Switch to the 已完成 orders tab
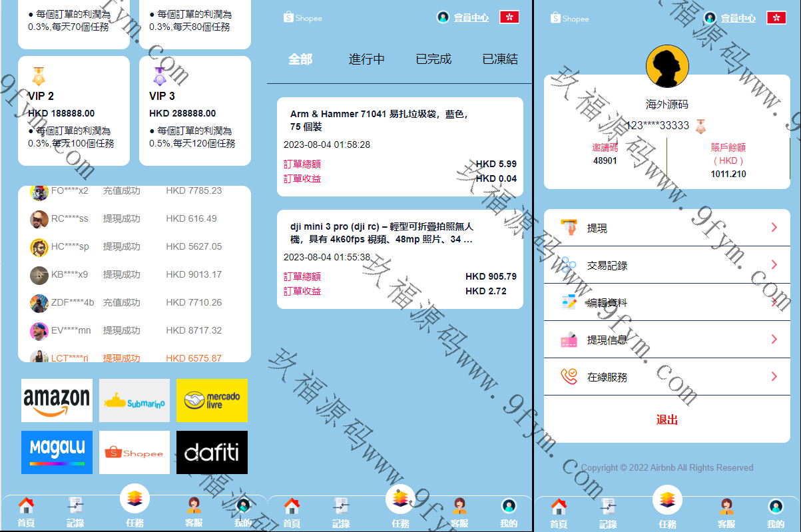 (x=433, y=59)
